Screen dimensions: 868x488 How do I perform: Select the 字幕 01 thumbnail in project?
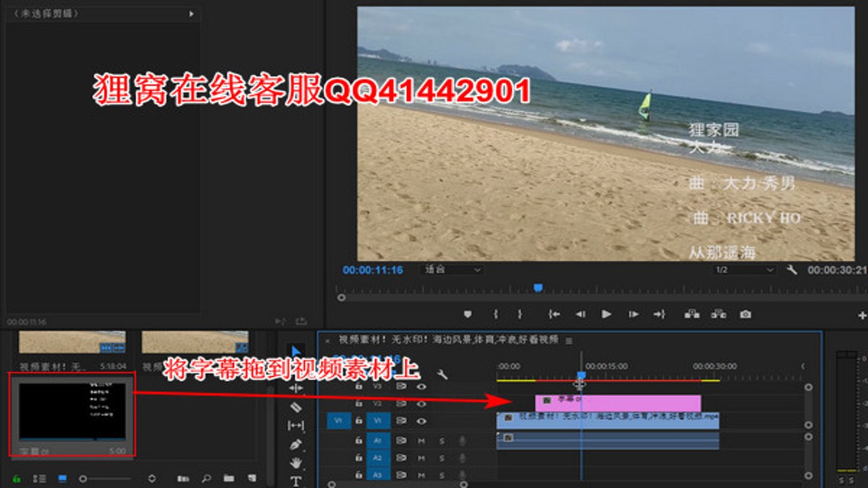point(72,411)
